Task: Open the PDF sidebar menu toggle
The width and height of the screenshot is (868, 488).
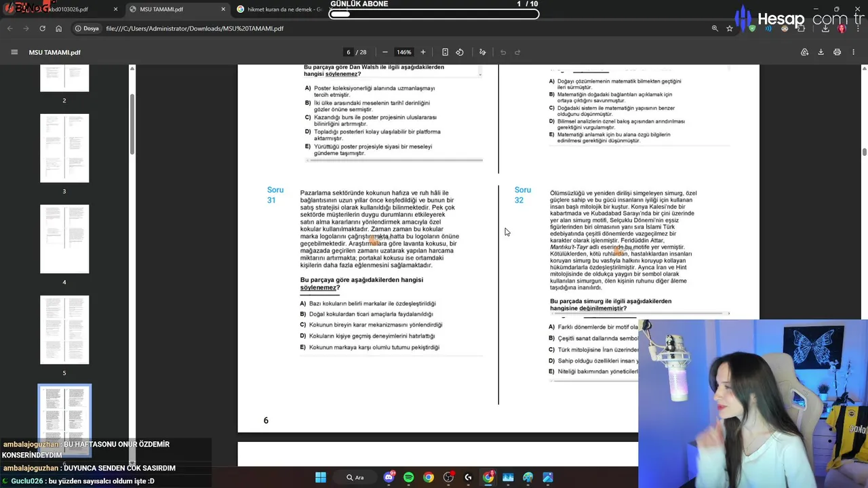Action: pos(14,52)
